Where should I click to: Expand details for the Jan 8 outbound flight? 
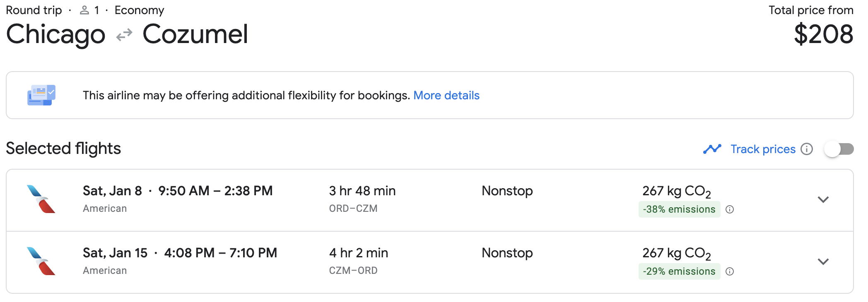824,200
